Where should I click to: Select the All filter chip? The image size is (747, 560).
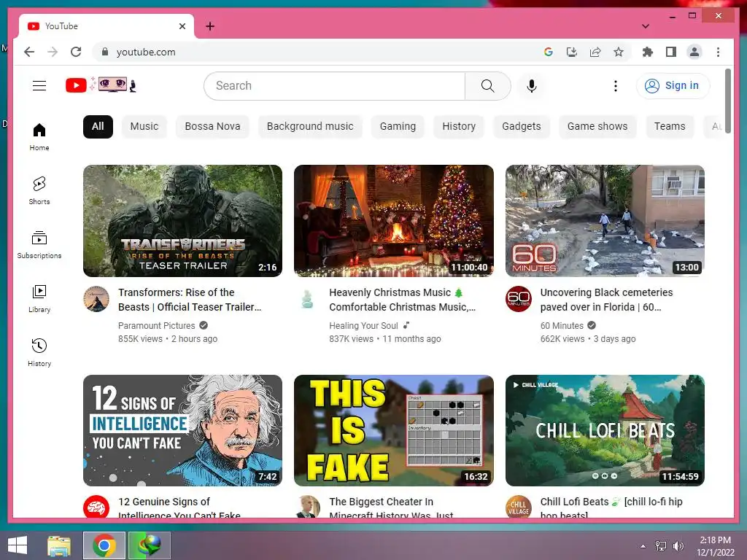[98, 127]
